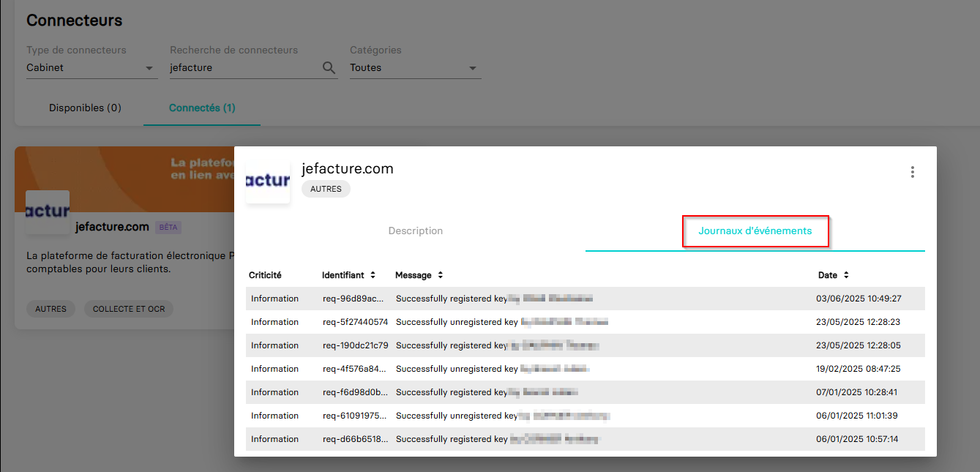Image resolution: width=980 pixels, height=472 pixels.
Task: Select identifier req-d66b6518…
Action: [x=356, y=439]
